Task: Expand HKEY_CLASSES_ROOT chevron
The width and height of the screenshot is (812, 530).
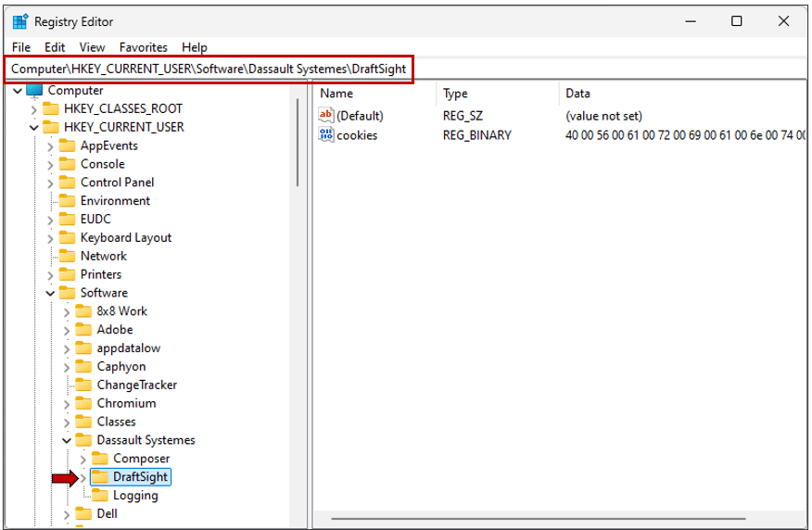Action: click(x=33, y=109)
